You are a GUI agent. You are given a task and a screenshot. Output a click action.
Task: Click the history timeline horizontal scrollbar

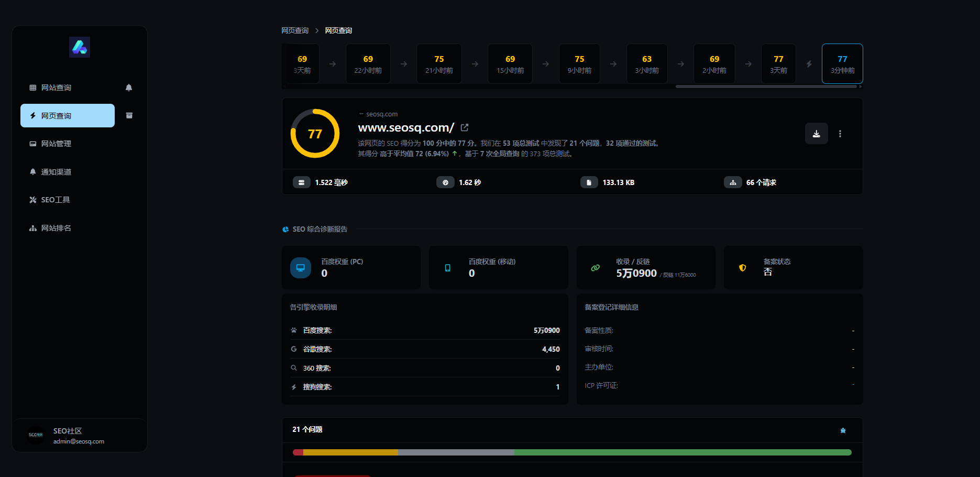click(766, 86)
